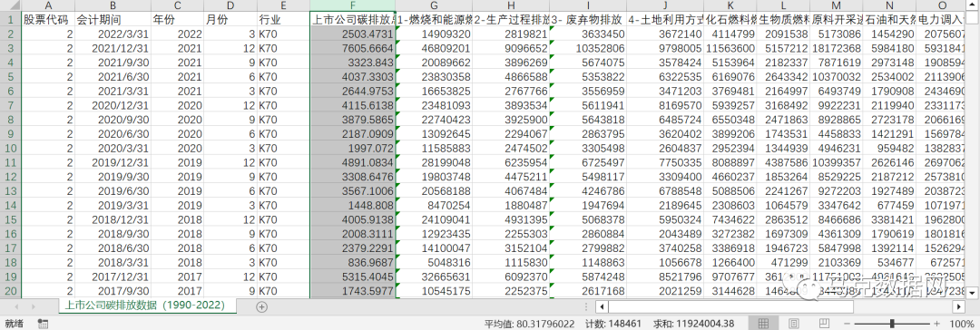Add a new sheet with plus button
This screenshot has width=980, height=330.
(x=262, y=306)
